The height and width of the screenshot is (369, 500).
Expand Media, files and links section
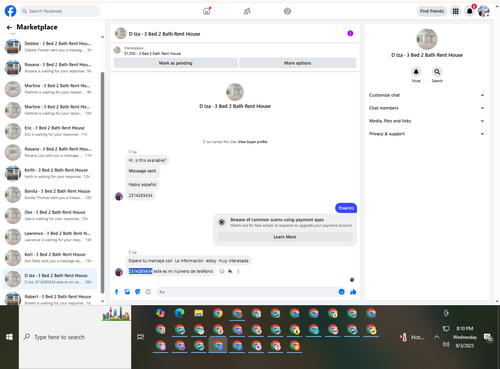[x=426, y=121]
